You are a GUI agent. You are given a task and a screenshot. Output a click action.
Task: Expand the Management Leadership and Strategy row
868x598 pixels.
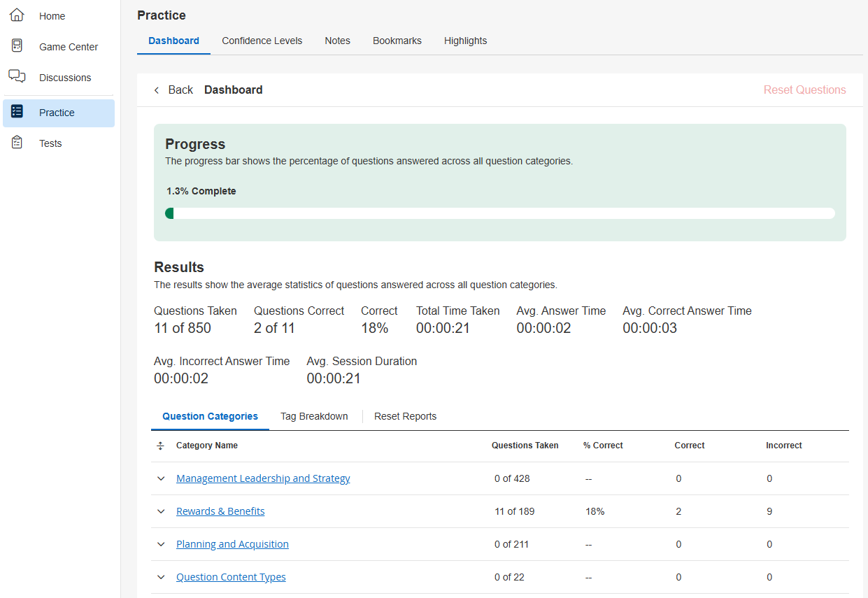(x=161, y=479)
